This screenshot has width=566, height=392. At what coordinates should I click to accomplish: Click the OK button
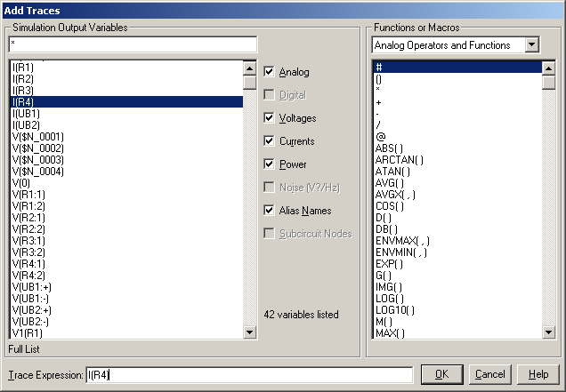pos(441,374)
